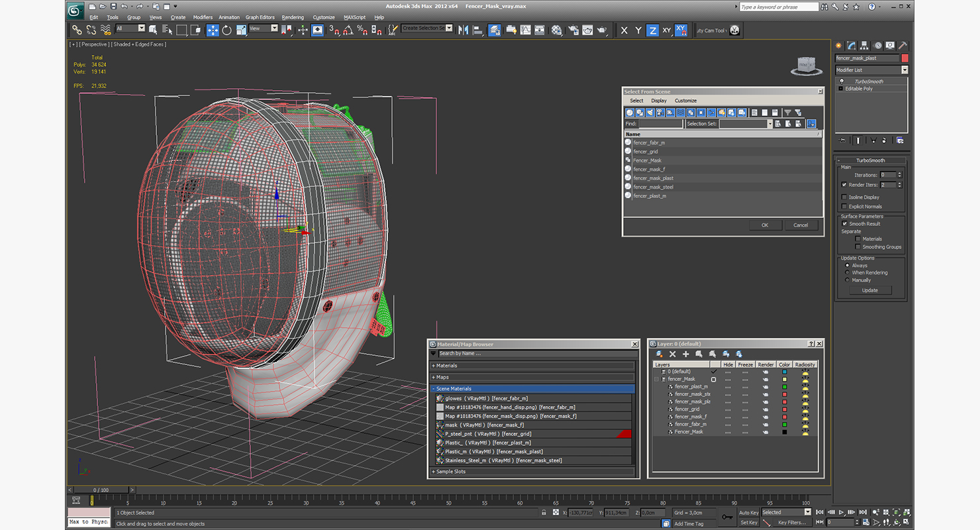Click the 0 (default) layer color swatch

point(785,372)
